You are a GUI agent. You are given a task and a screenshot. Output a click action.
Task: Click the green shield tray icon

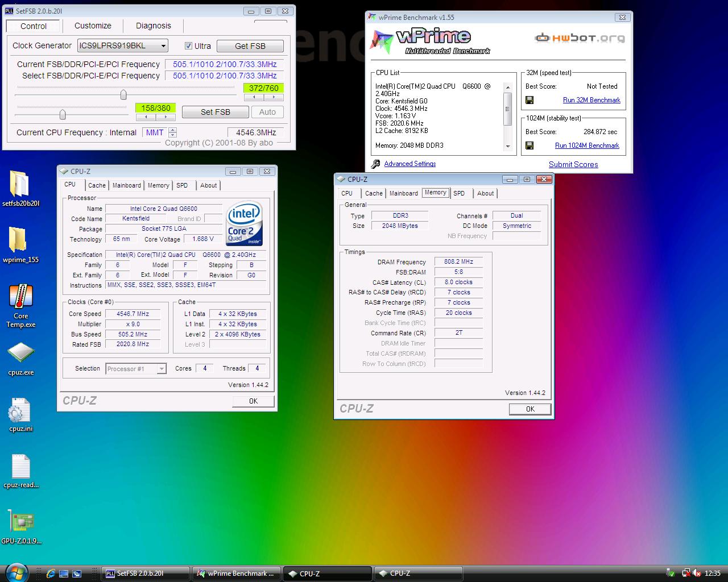672,573
